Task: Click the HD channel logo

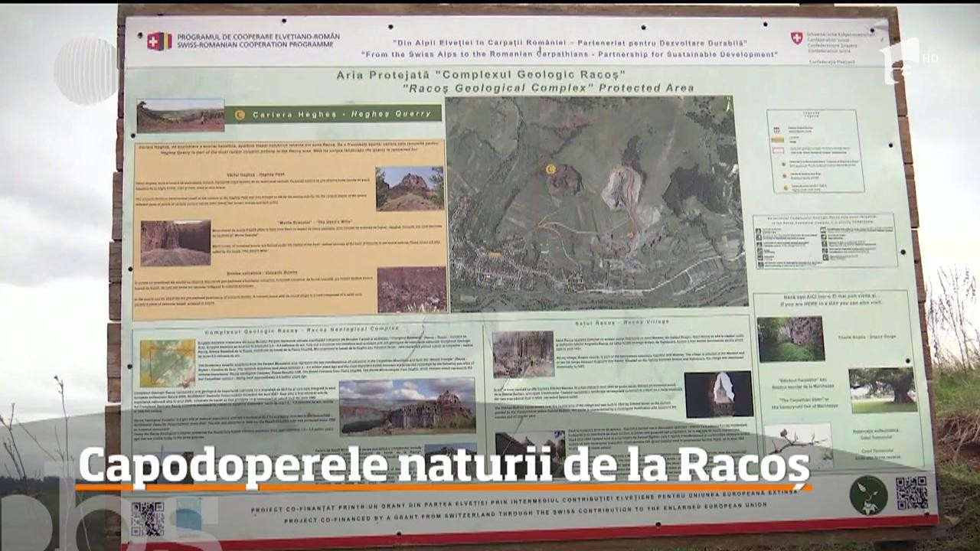Action: coord(910,60)
